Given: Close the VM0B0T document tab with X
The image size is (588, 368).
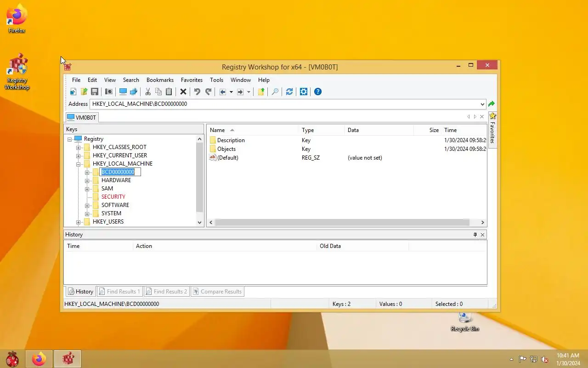Looking at the screenshot, I should point(482,117).
